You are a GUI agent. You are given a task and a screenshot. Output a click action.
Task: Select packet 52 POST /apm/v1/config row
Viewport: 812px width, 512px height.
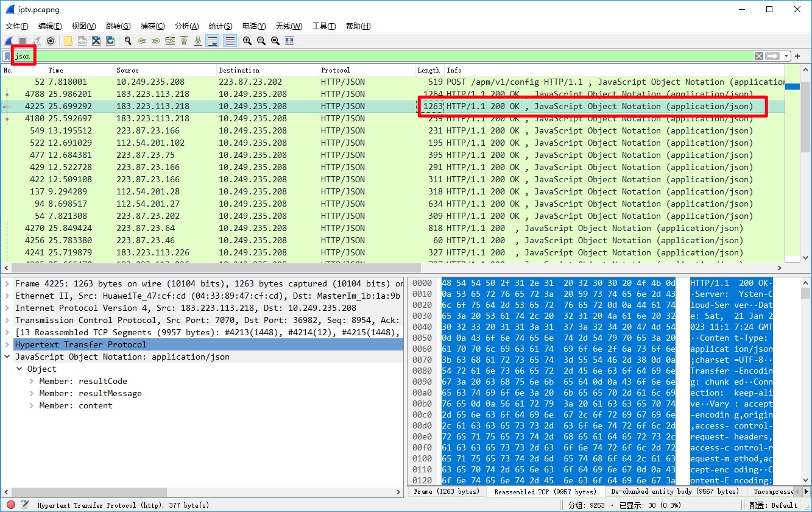click(x=394, y=82)
